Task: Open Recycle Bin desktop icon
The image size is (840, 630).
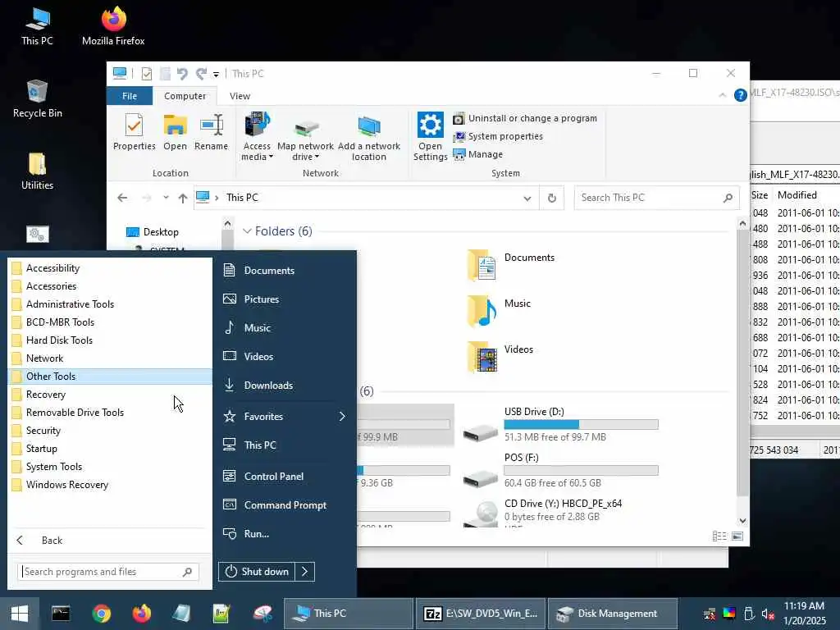Action: point(38,98)
